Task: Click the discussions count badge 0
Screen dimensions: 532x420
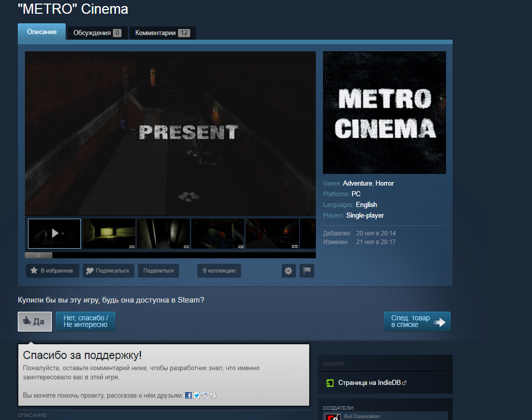Action: pyautogui.click(x=117, y=33)
